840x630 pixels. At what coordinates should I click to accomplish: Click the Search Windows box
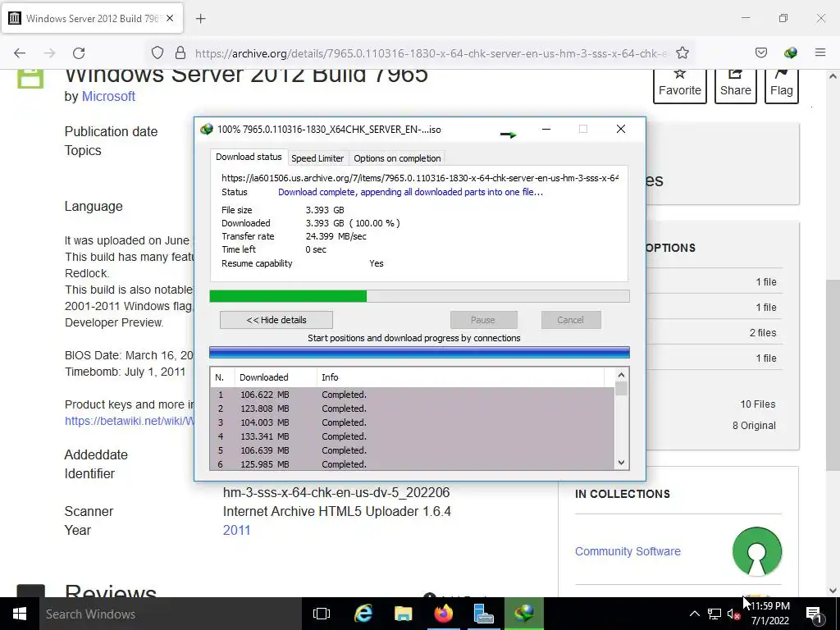(x=171, y=614)
